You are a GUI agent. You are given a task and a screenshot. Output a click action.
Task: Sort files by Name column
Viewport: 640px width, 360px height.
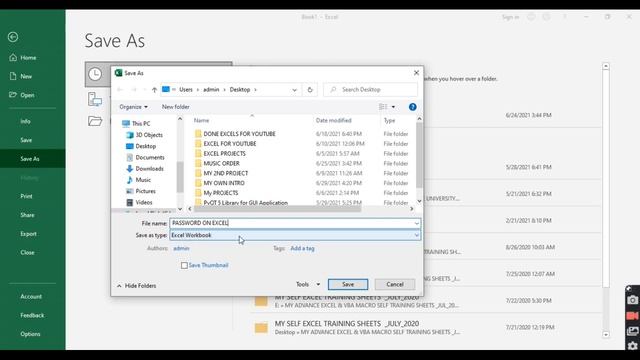coord(201,120)
